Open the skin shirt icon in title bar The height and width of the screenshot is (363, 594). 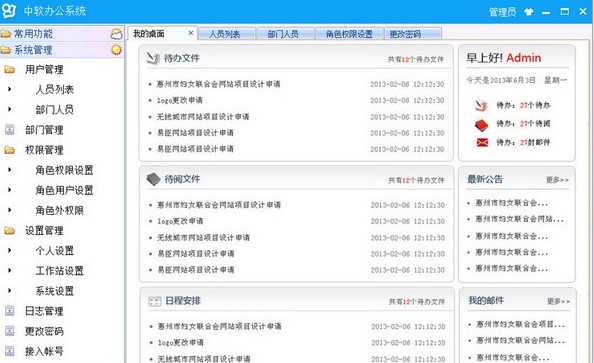(528, 12)
